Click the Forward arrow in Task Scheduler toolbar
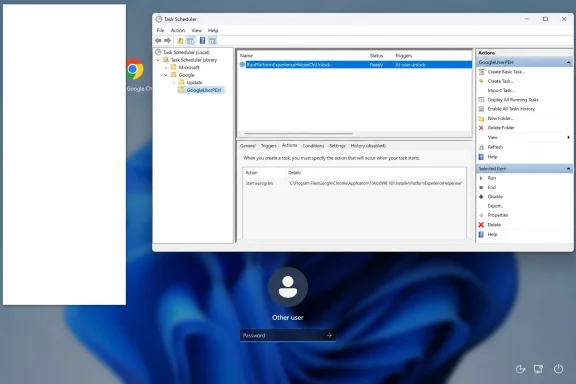The width and height of the screenshot is (576, 384). [168, 40]
